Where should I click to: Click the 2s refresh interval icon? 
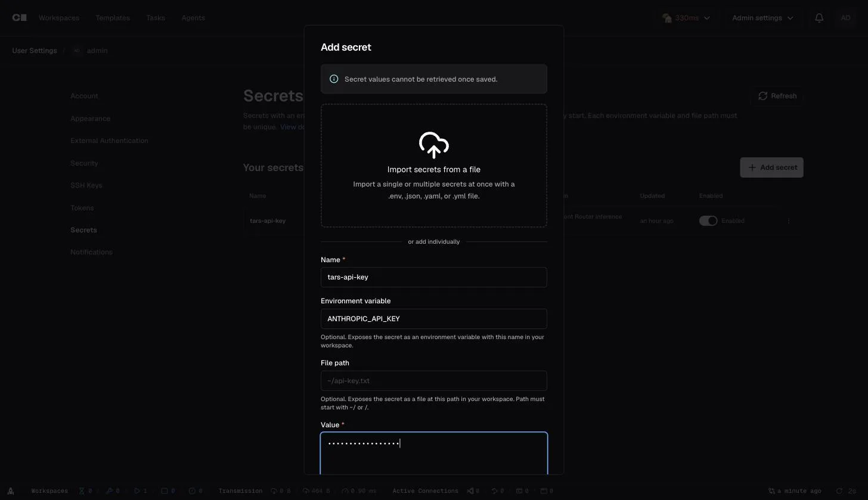(x=839, y=491)
